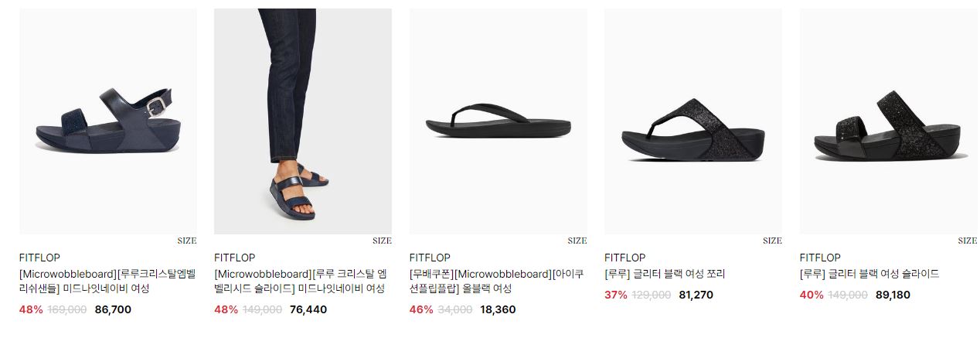Open FITFLOP brand link of first product
The height and width of the screenshot is (355, 980).
click(x=39, y=258)
